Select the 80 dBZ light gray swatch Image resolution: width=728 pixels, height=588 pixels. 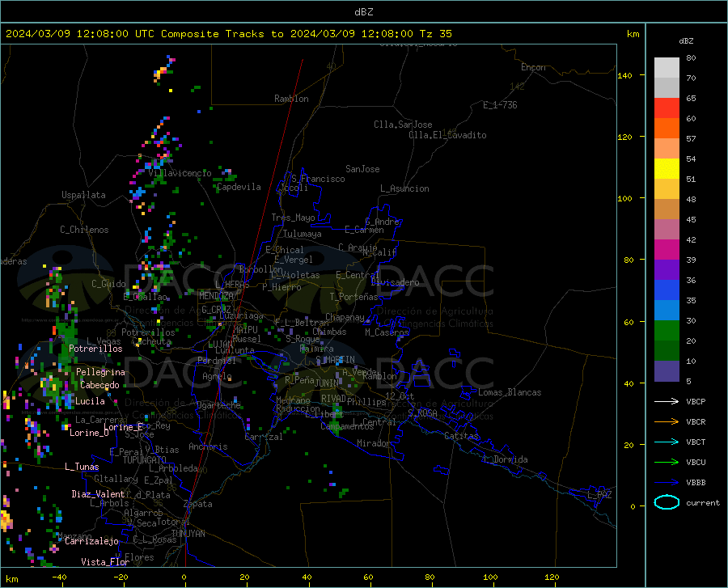click(667, 68)
